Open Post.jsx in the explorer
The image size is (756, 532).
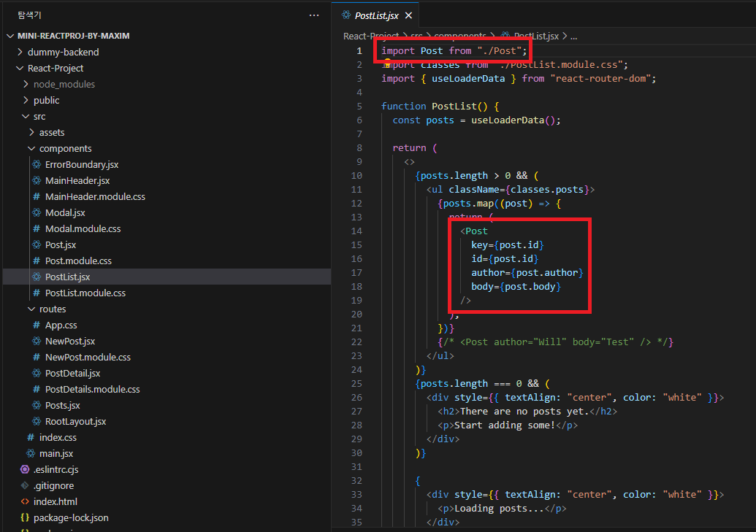61,244
